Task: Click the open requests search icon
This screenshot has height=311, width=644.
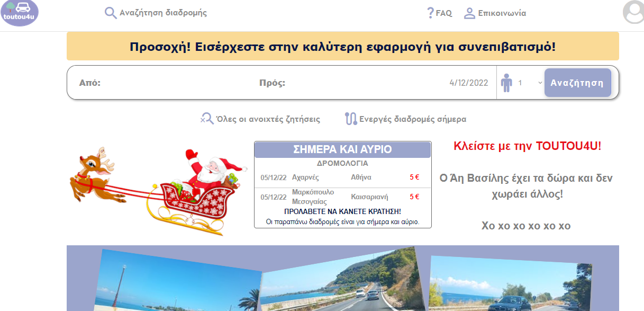Action: coord(206,119)
